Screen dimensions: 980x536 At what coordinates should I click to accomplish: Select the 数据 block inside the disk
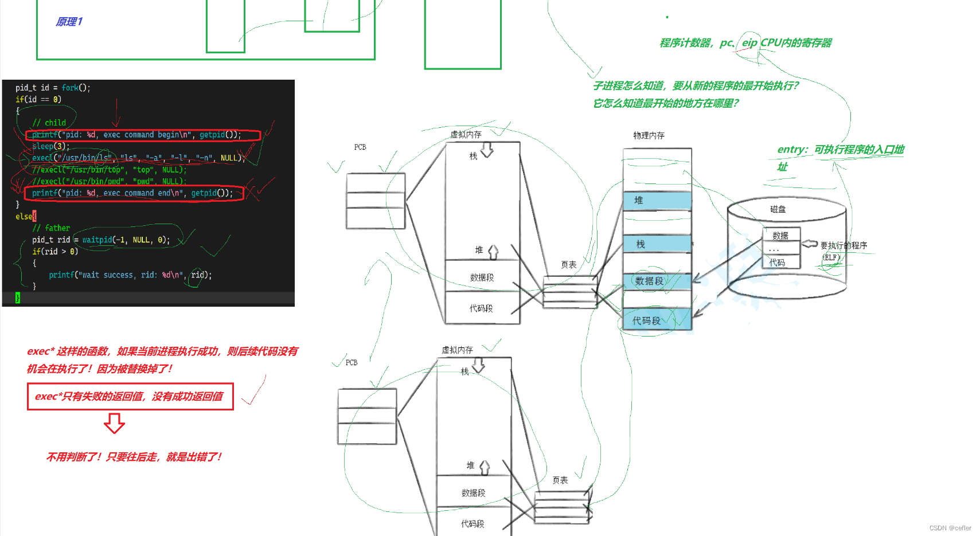pyautogui.click(x=780, y=235)
